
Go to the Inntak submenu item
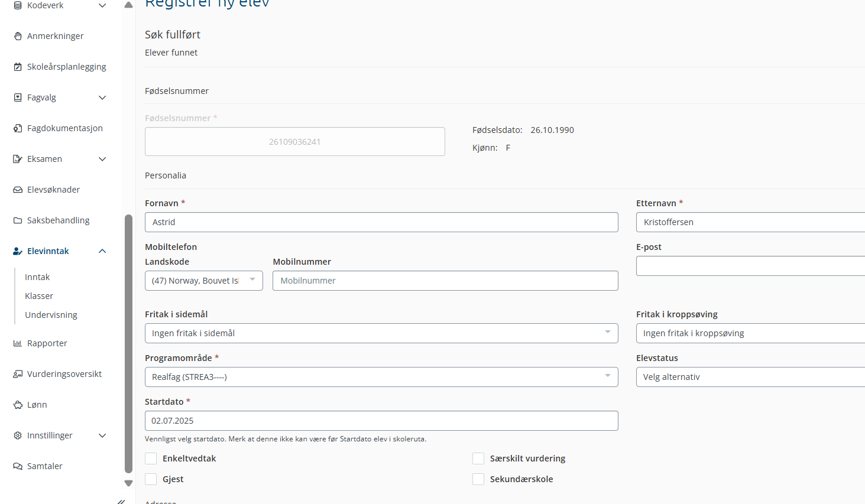37,277
